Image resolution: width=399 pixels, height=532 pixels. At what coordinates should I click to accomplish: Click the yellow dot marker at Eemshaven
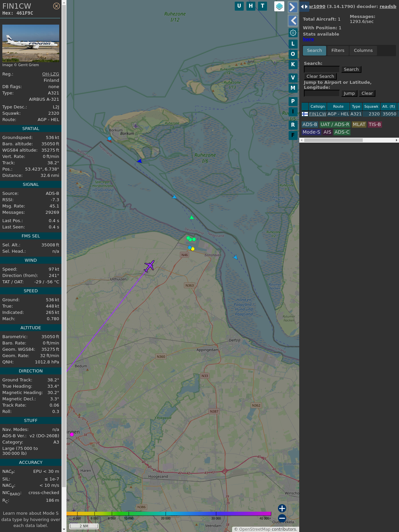tap(193, 249)
